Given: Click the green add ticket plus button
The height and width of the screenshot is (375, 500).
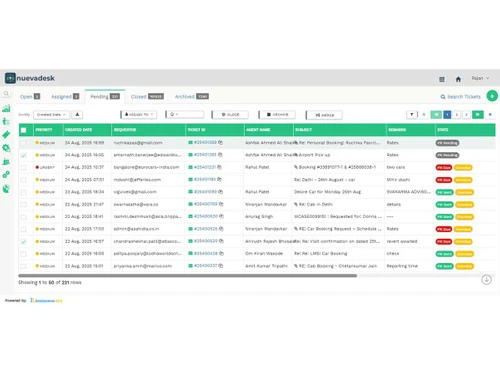Looking at the screenshot, I should coord(492,96).
